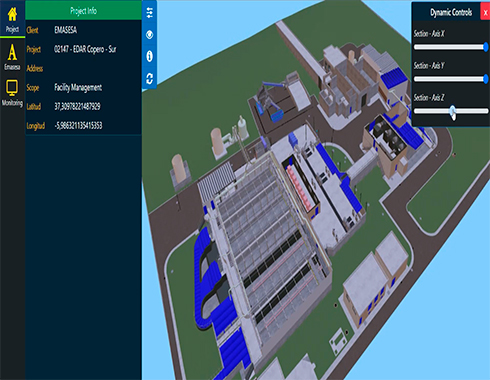Click the Section - Axis X slider handle
The image size is (490, 380).
click(x=486, y=47)
